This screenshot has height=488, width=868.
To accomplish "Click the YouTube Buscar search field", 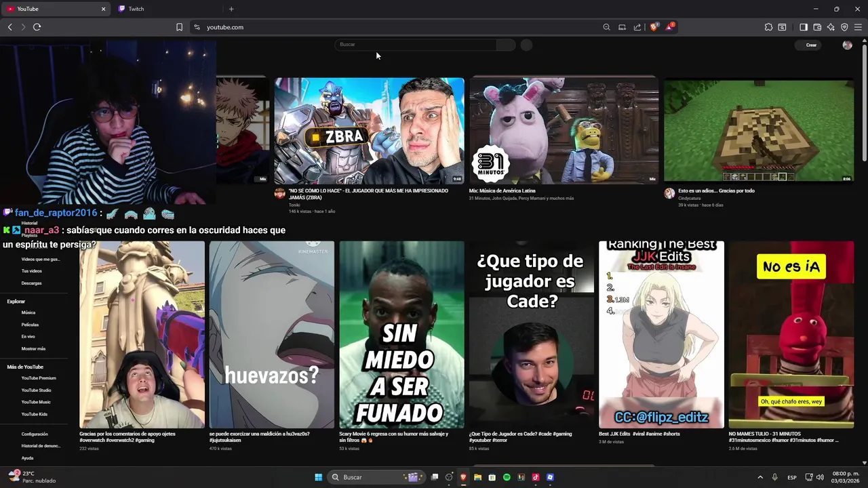I will point(416,45).
